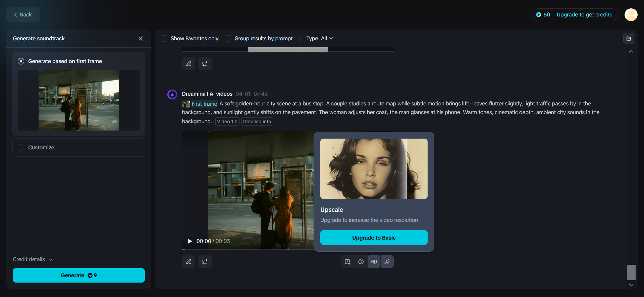This screenshot has height=297, width=644.
Task: Click the Generate button costing 9 credits
Action: tap(79, 275)
